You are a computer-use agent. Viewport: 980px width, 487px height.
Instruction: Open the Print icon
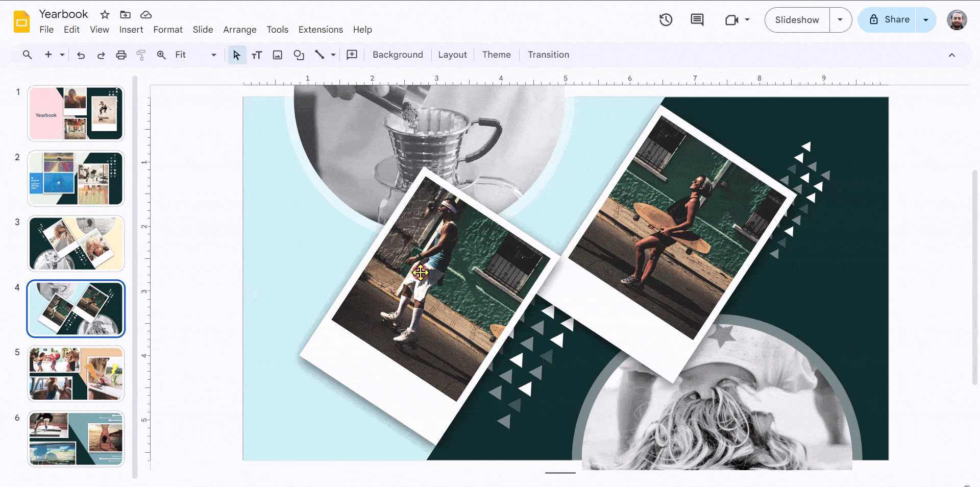click(121, 55)
